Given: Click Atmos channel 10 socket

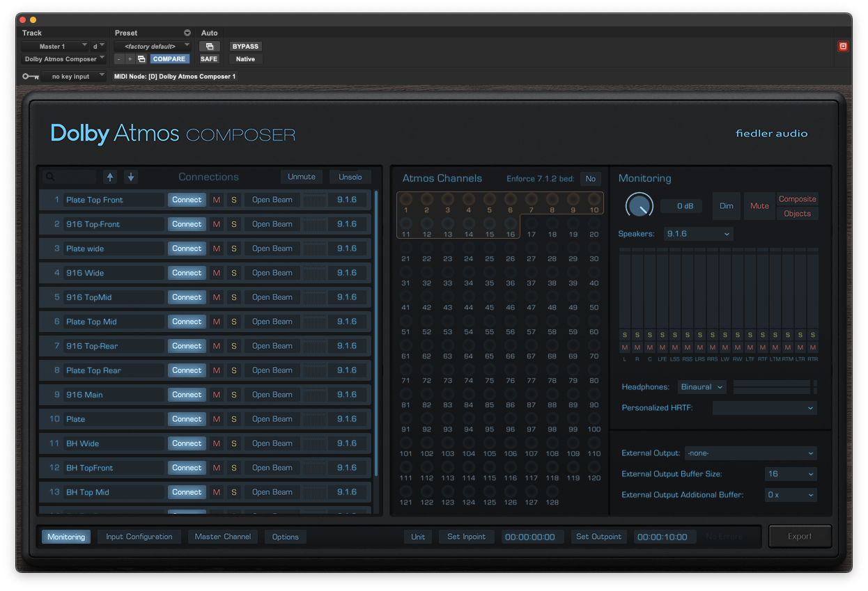Looking at the screenshot, I should click(594, 200).
